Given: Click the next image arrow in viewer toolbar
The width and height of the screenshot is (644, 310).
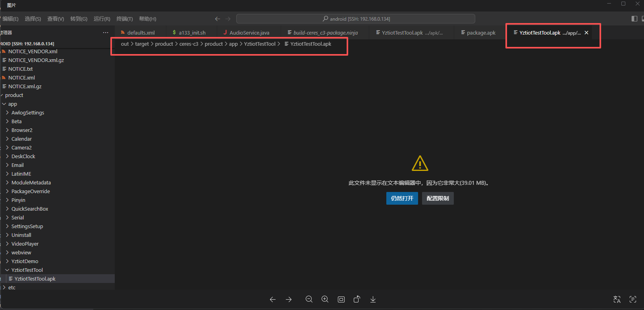Looking at the screenshot, I should click(x=289, y=300).
